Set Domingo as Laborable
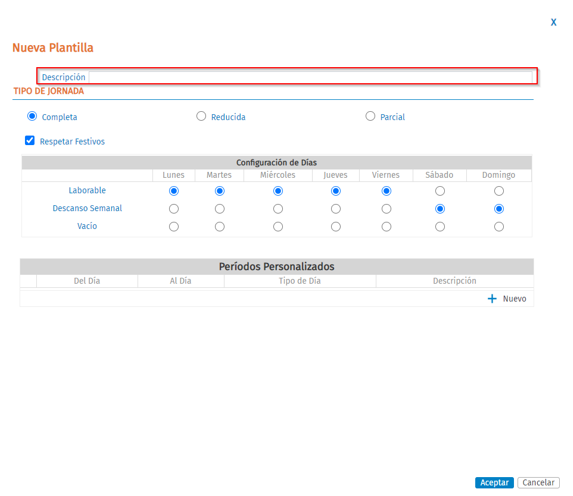 click(x=499, y=191)
